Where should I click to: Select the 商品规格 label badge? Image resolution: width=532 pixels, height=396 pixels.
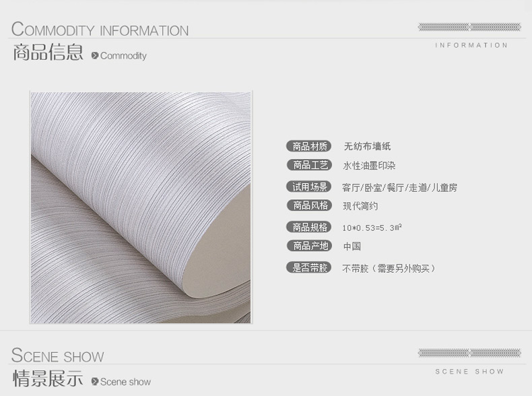pos(309,227)
